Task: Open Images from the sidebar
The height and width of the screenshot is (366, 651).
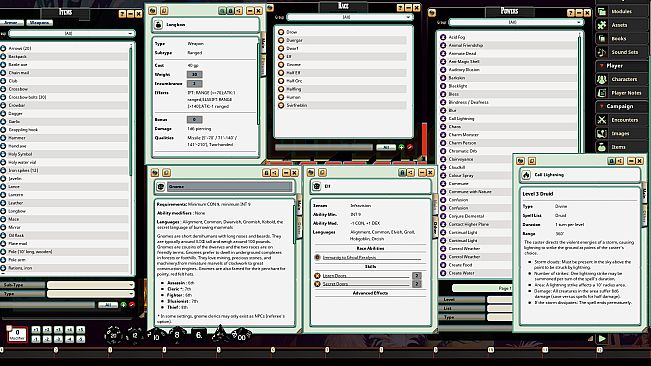Action: [621, 134]
